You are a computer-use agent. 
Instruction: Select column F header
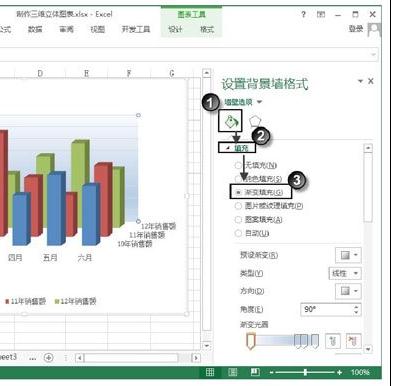click(x=129, y=73)
